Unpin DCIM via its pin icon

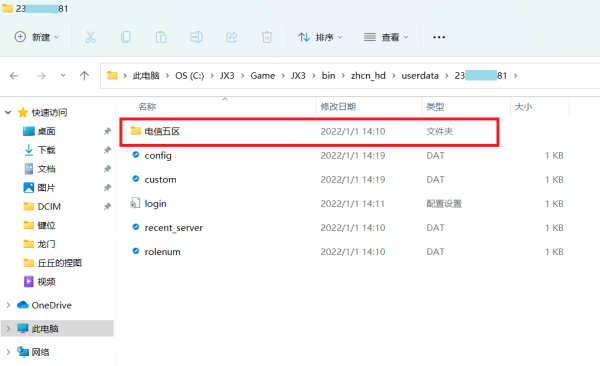click(107, 206)
